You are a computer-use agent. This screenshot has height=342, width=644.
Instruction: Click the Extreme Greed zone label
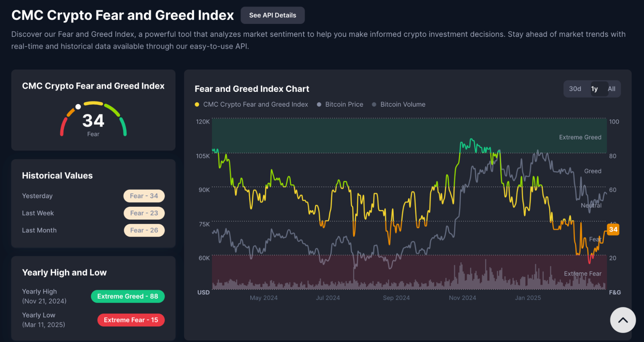580,137
